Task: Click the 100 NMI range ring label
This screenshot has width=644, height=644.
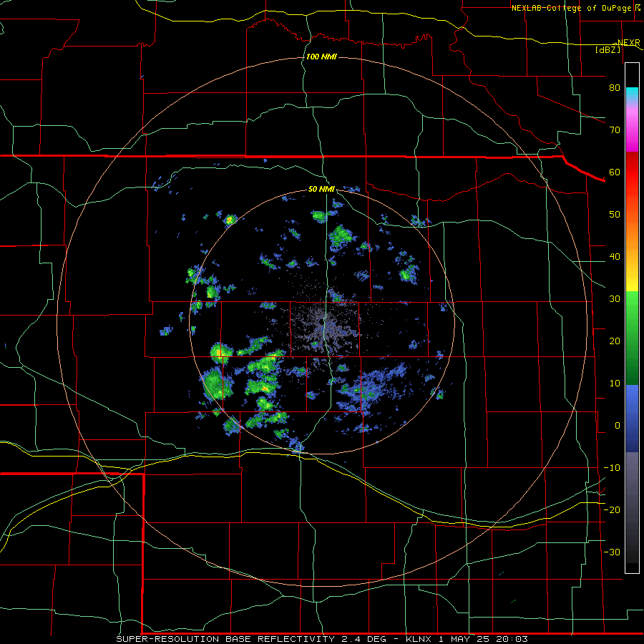Action: pyautogui.click(x=321, y=57)
